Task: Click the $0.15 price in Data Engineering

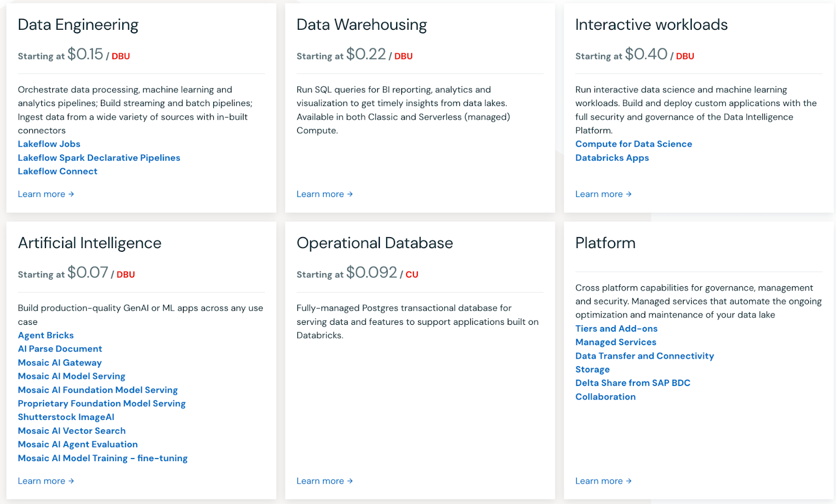Action: (85, 54)
